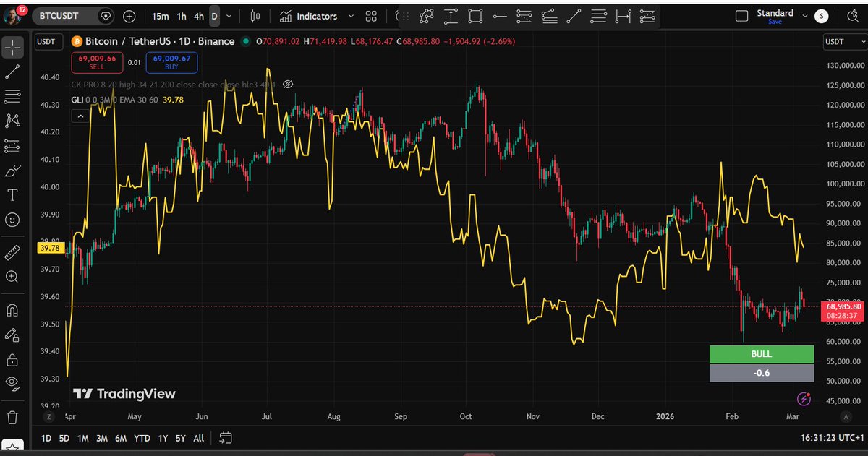
Task: Select the date range measure tool
Action: pyautogui.click(x=624, y=15)
